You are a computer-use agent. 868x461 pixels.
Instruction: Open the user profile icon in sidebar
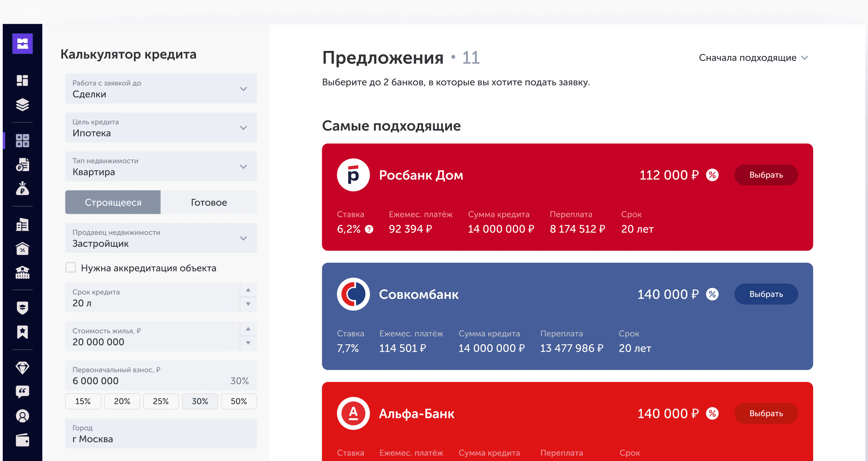point(22,416)
